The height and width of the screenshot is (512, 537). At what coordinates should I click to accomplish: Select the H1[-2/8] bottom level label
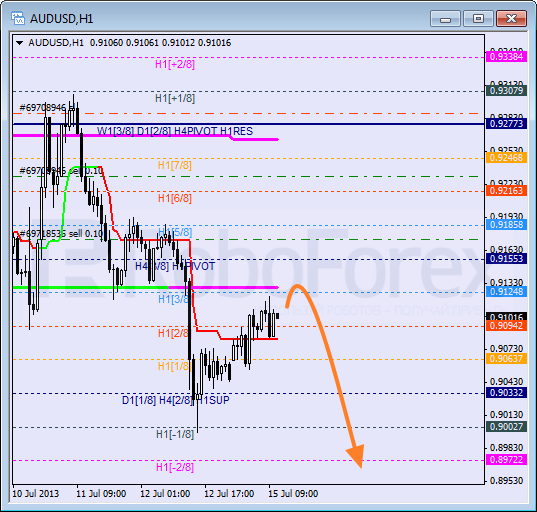click(x=175, y=467)
